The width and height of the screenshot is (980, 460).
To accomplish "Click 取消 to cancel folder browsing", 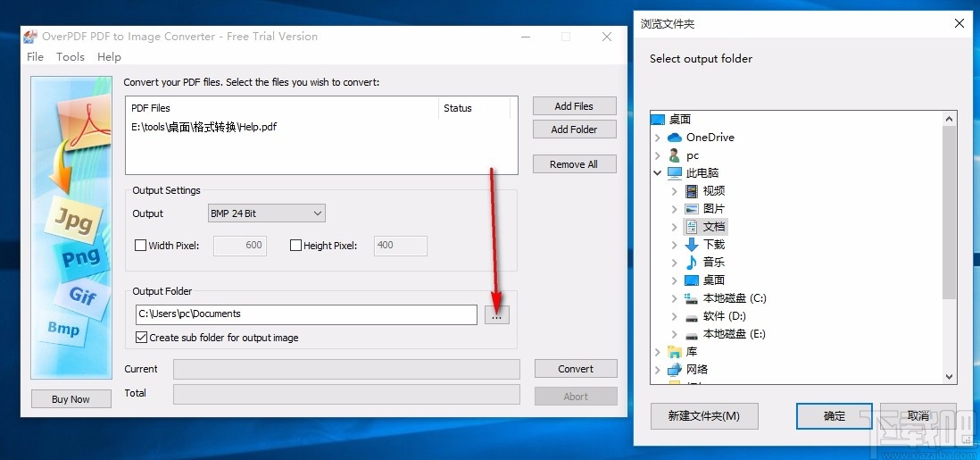I will click(x=918, y=415).
